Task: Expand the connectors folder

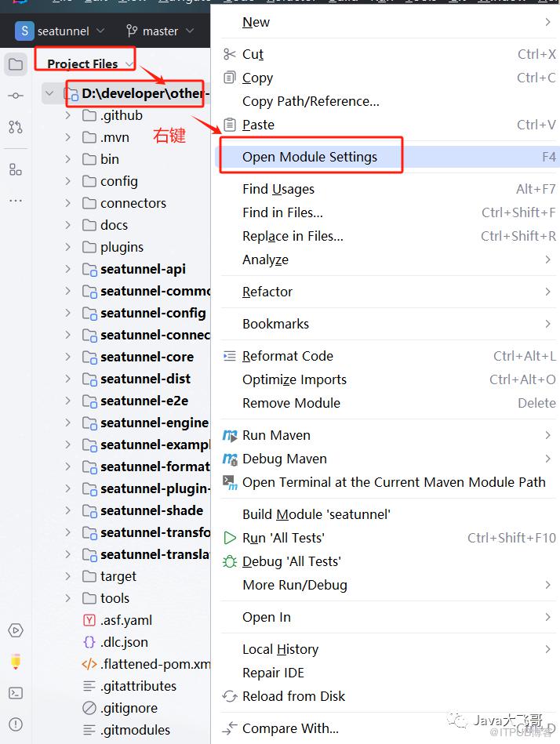Action: click(x=68, y=203)
